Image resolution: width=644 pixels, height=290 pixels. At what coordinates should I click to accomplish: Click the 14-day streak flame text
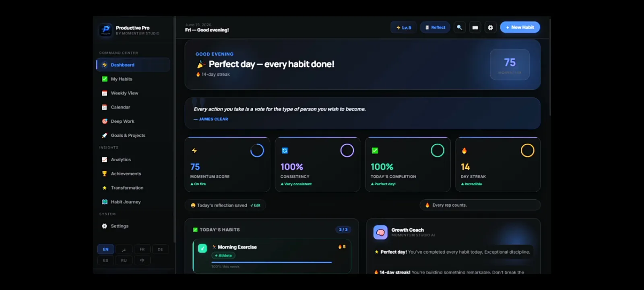(x=213, y=75)
